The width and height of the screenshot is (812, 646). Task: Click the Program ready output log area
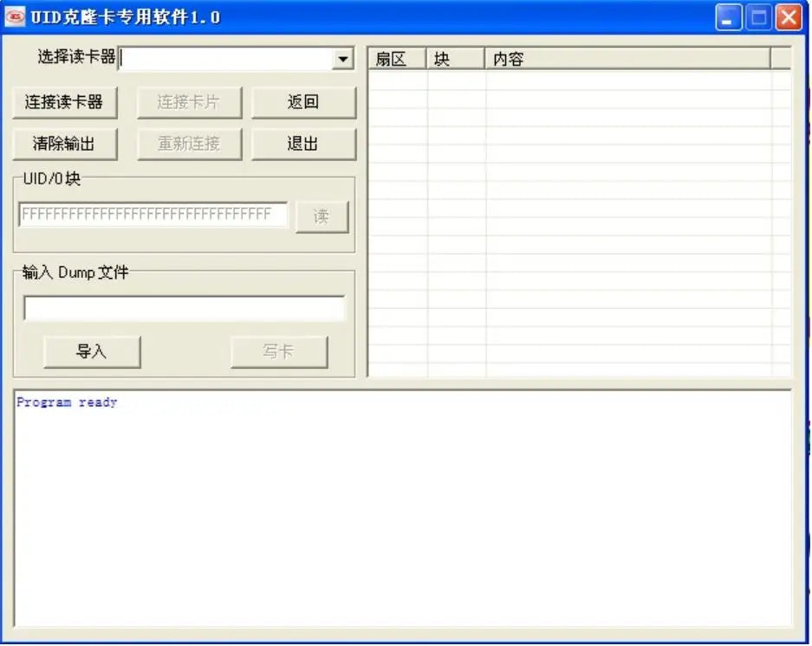tap(403, 509)
